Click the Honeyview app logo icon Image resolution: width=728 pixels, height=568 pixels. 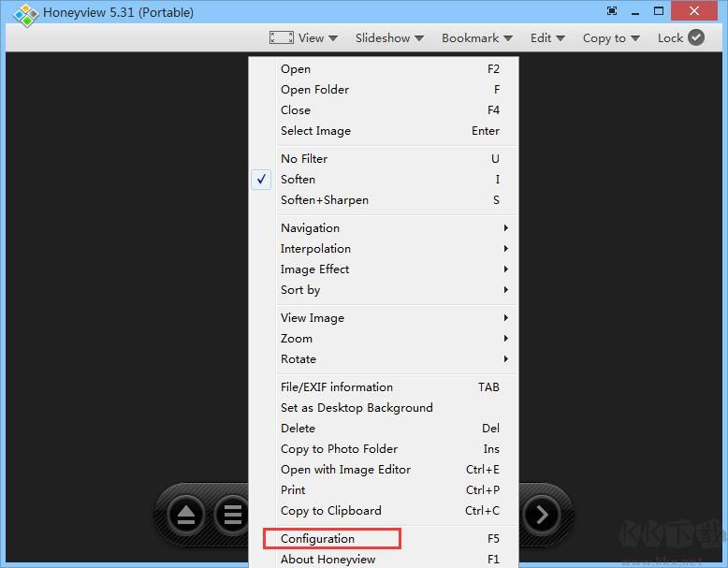coord(26,15)
